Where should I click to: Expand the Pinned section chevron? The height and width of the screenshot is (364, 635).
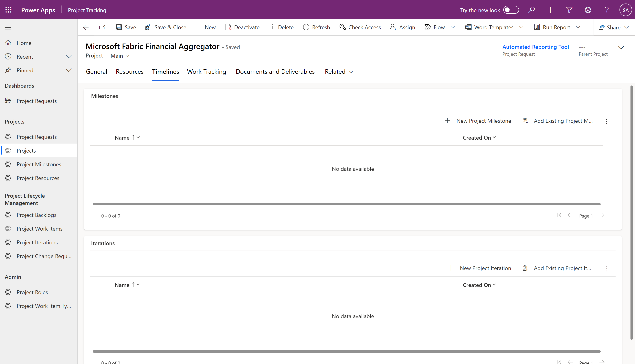pos(69,70)
